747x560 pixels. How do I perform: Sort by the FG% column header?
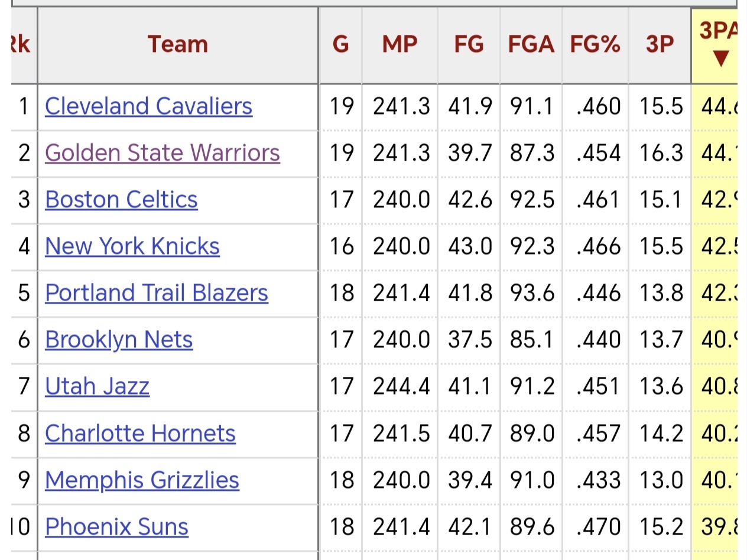point(595,44)
